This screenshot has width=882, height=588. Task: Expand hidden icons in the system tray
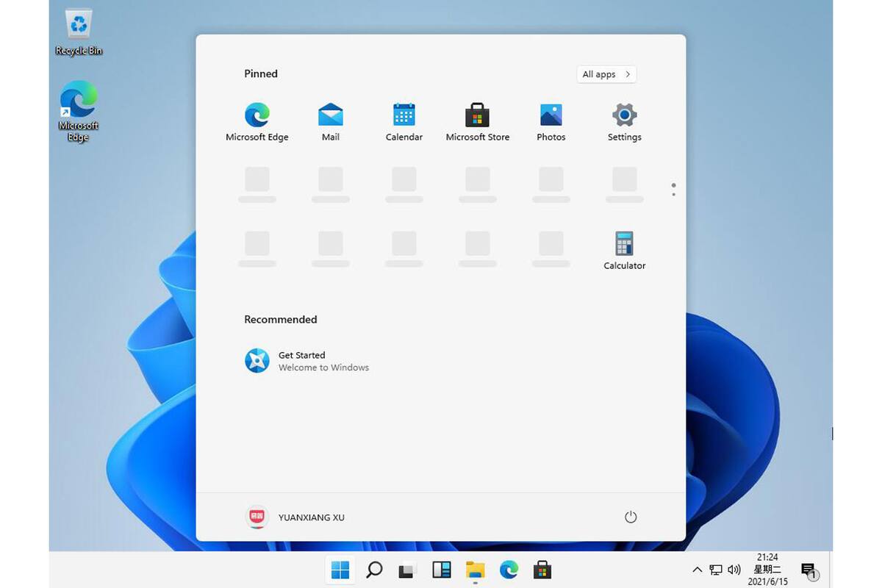click(697, 570)
